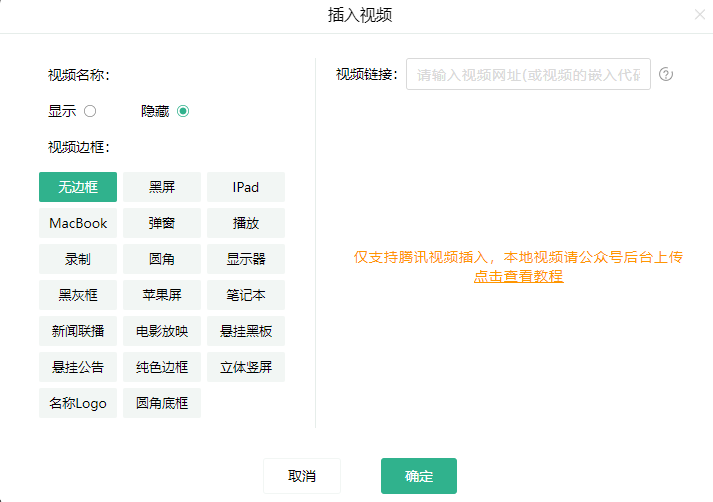Screen dimensions: 713x502
Task: Choose the 无边框 frame option
Action: tap(78, 187)
